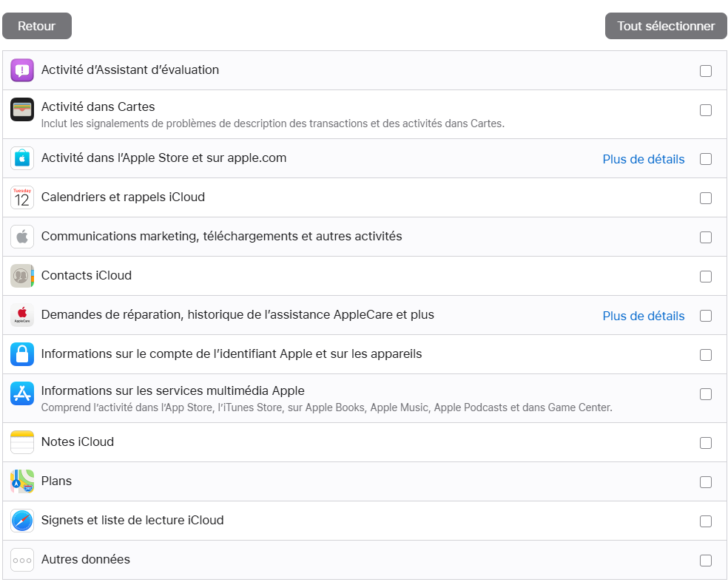Image resolution: width=728 pixels, height=582 pixels.
Task: Tick the Activité dans Cartes checkbox
Action: coord(706,110)
